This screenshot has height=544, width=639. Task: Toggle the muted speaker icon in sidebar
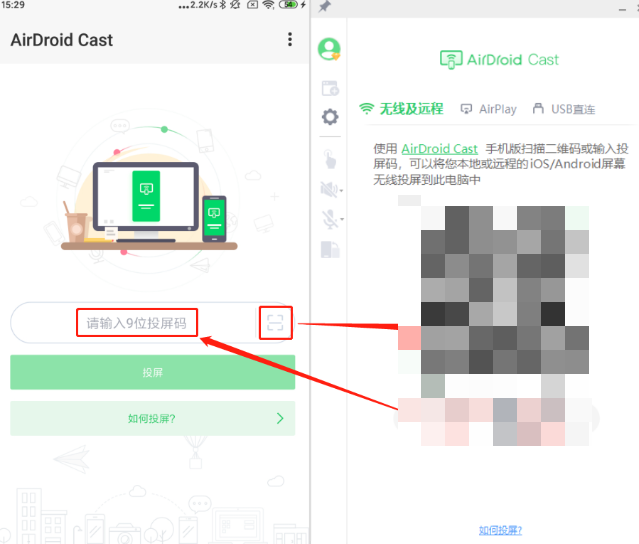tap(329, 189)
